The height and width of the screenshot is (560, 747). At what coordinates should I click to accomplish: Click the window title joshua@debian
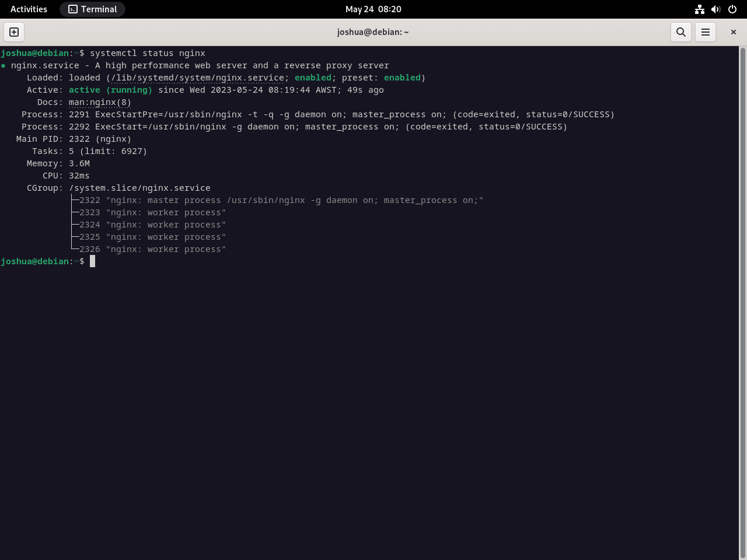tap(373, 32)
